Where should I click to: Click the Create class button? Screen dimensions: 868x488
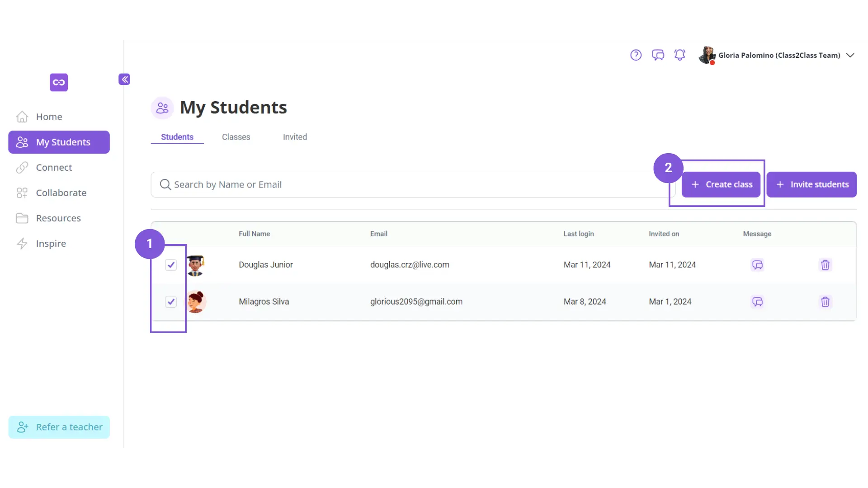click(x=721, y=184)
